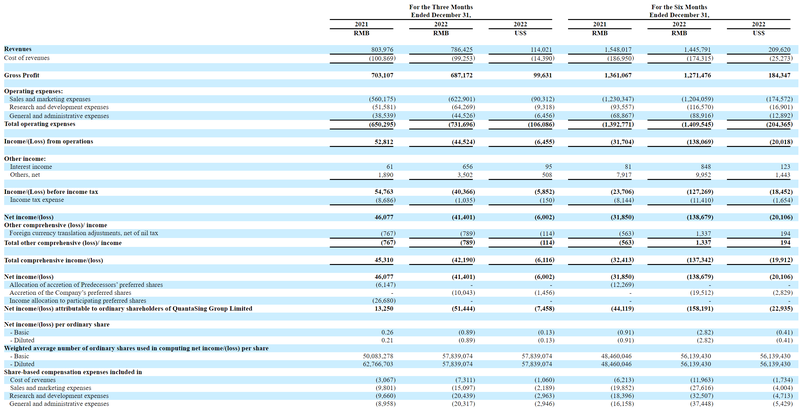Click the 'Income/(Loss) from operations' label
The width and height of the screenshot is (800, 410).
pos(48,141)
